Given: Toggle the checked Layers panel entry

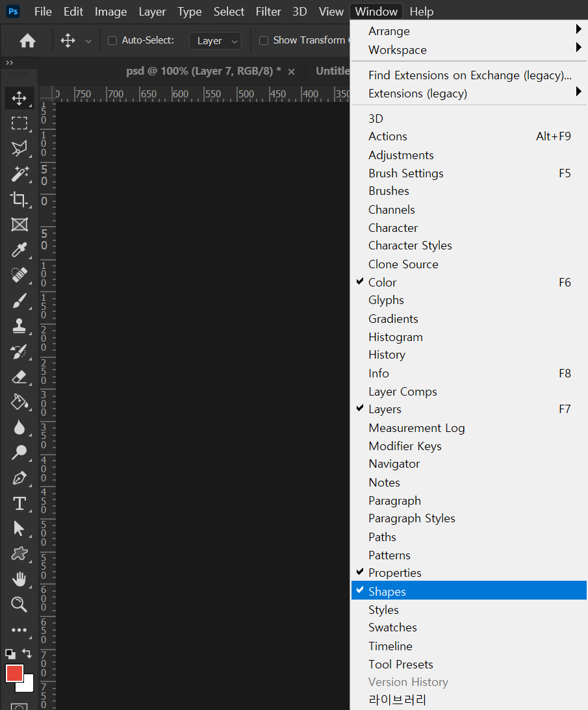Looking at the screenshot, I should (x=469, y=409).
